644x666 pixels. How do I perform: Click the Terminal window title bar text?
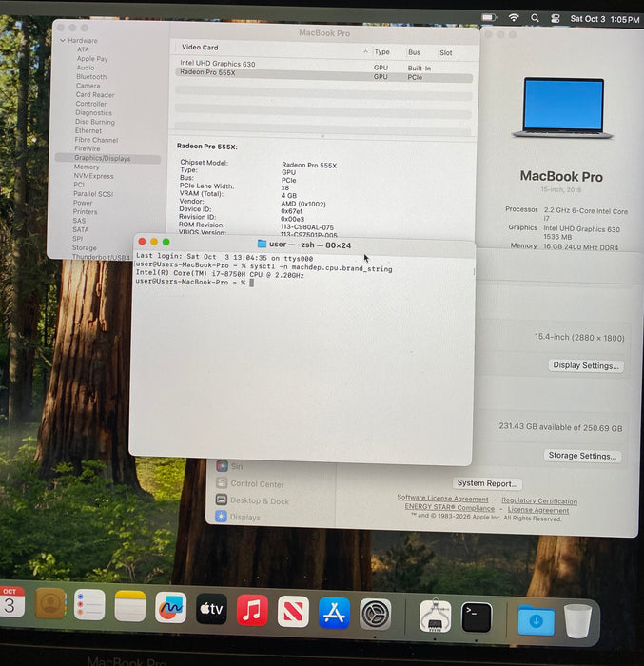click(x=310, y=245)
